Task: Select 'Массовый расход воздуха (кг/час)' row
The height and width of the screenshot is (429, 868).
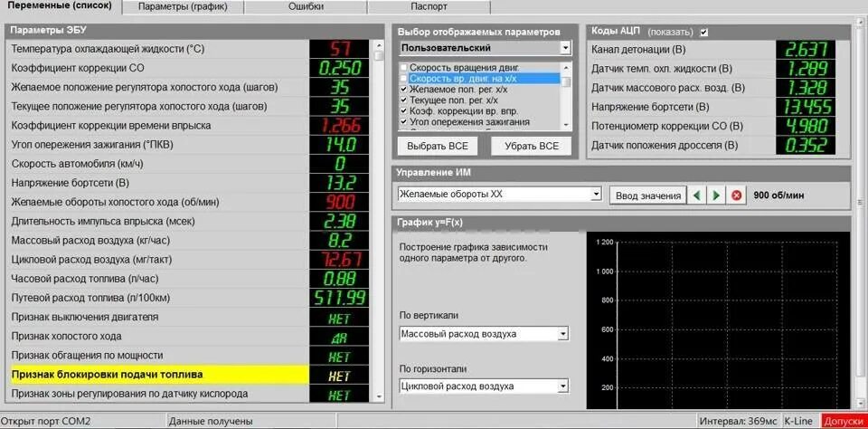Action: 188,241
